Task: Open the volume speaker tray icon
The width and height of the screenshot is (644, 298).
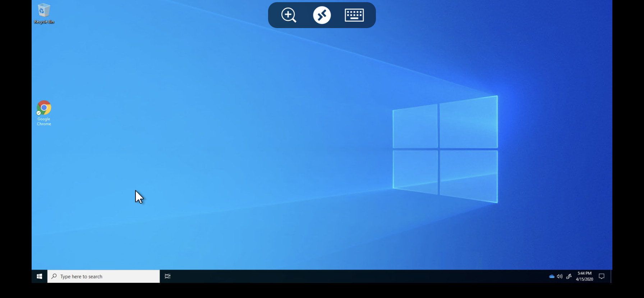Action: coord(560,276)
